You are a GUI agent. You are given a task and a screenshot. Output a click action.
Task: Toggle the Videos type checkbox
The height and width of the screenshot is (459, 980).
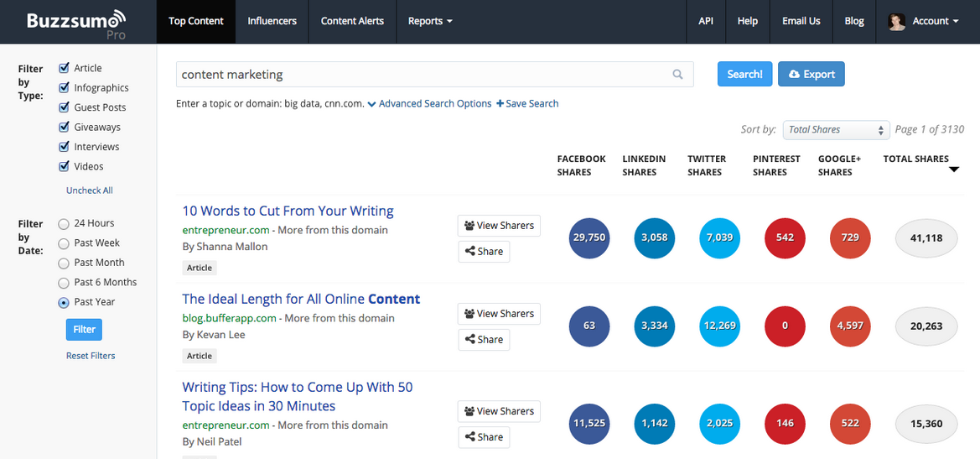tap(65, 166)
